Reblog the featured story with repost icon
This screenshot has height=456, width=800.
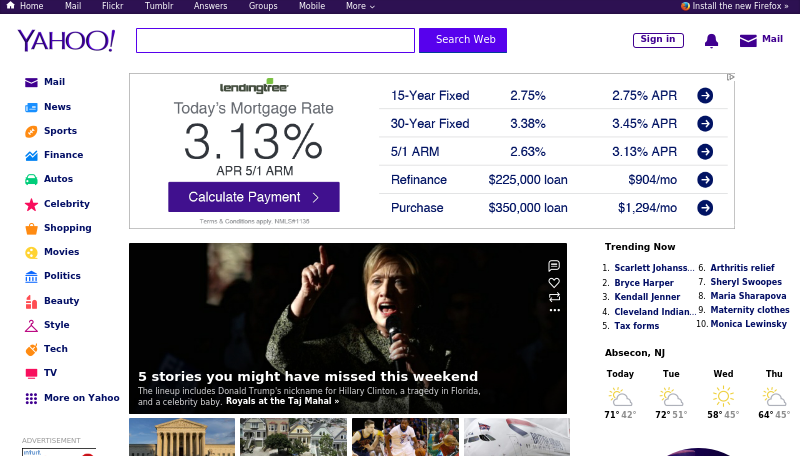[x=554, y=297]
